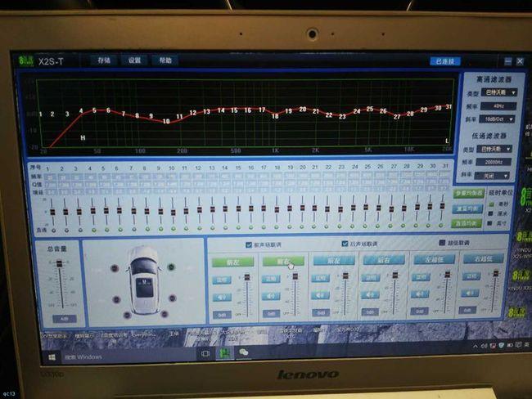Click the H high-pass marker on the graph
Screen dimensions: 532x399
83,138
